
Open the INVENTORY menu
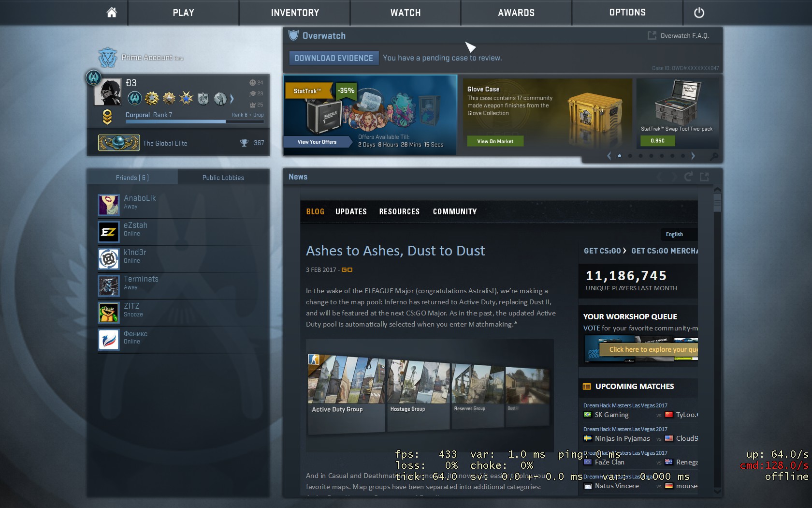(x=295, y=13)
